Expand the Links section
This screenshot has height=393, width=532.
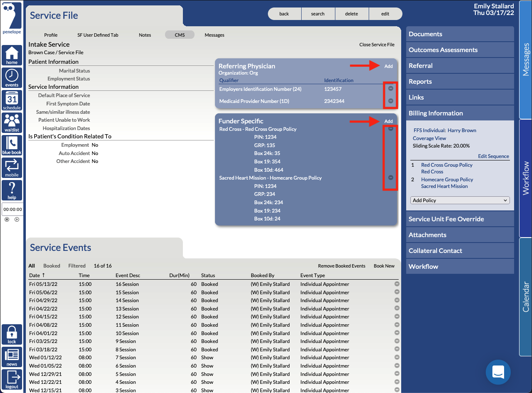[460, 98]
